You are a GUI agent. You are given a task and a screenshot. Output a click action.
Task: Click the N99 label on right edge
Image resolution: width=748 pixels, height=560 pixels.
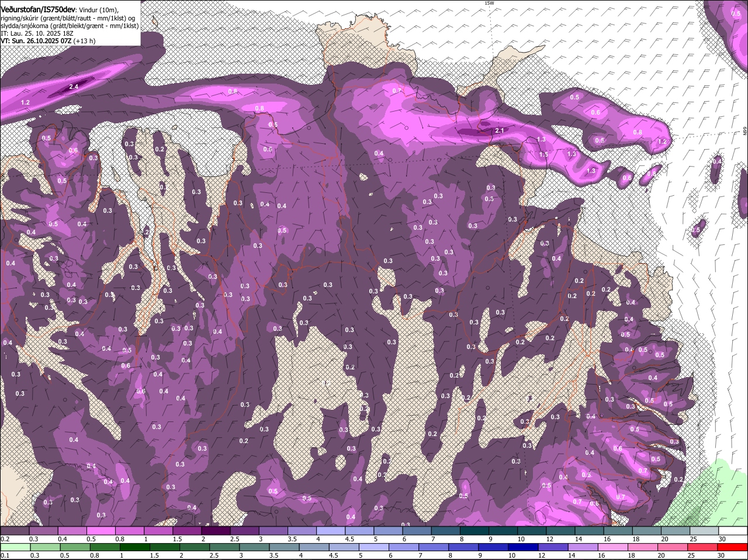click(x=745, y=132)
